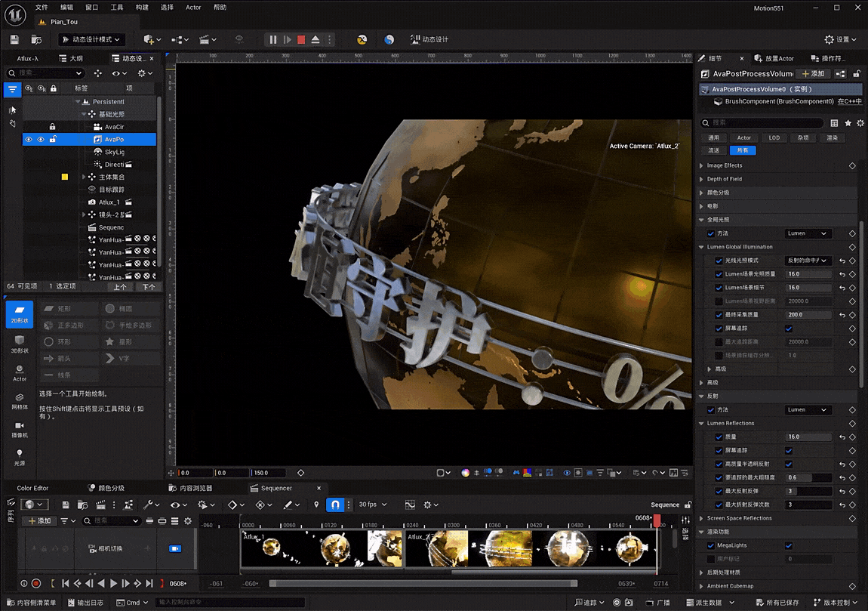Stop the simulation with the red square
Image resolution: width=868 pixels, height=611 pixels.
(301, 39)
